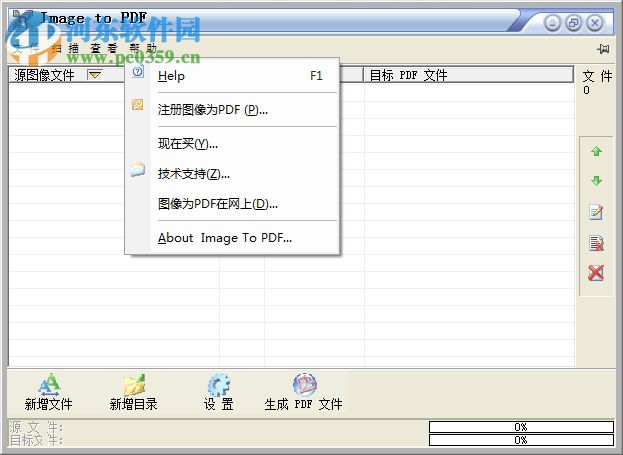
Task: Click the tech support folder icon
Action: pos(137,169)
